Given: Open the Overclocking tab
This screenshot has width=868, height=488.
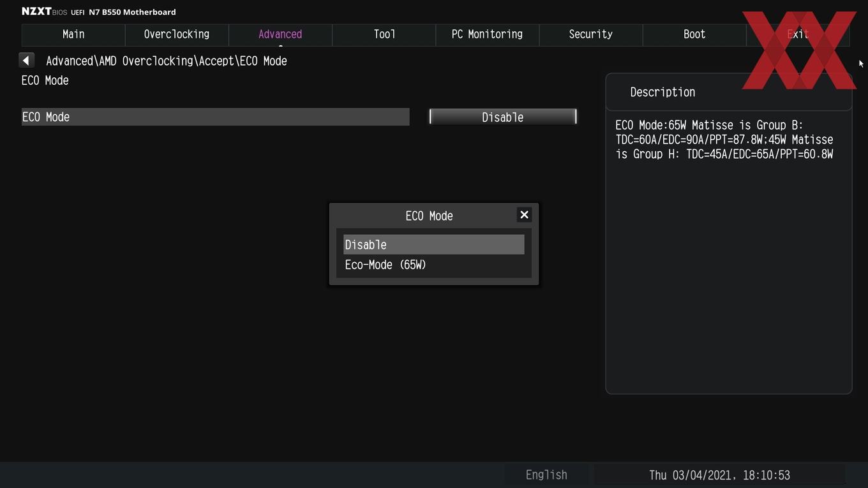Looking at the screenshot, I should [177, 34].
